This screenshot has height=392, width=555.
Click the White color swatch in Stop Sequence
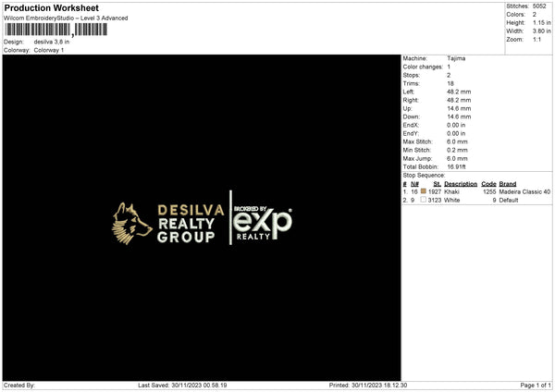coord(424,200)
